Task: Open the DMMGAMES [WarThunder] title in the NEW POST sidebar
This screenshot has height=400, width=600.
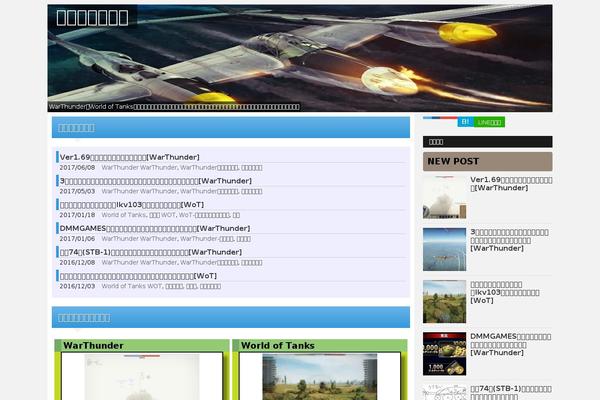Action: pyautogui.click(x=510, y=344)
